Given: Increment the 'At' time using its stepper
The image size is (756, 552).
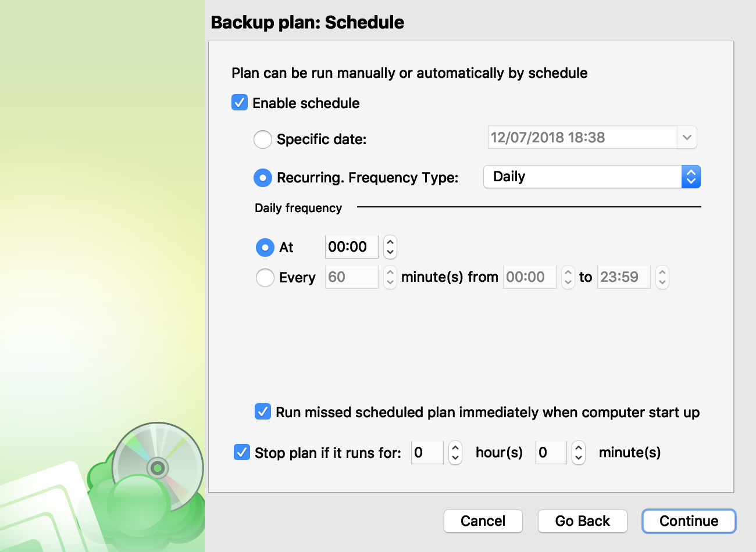Looking at the screenshot, I should tap(389, 243).
